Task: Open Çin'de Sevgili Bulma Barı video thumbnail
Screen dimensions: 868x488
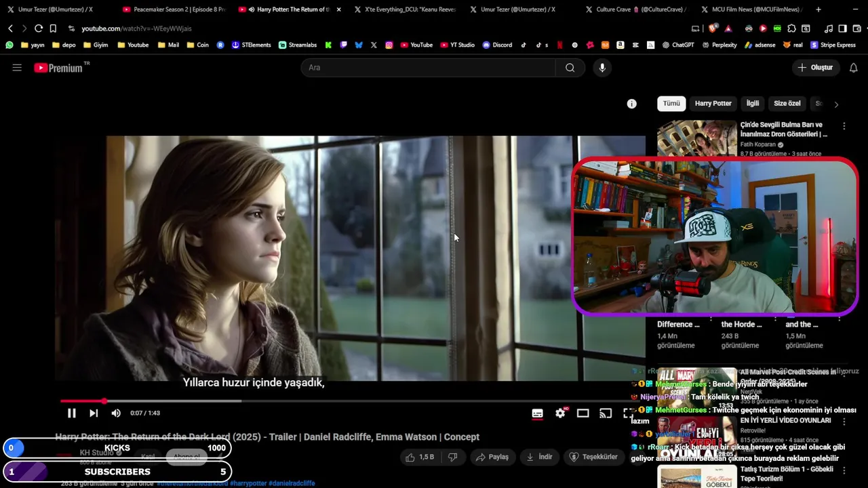Action: coord(696,139)
